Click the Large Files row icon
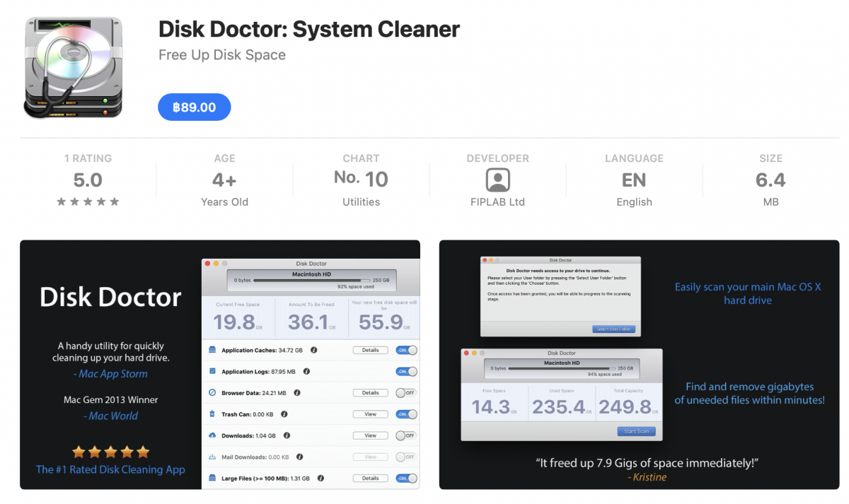849x504 pixels. tap(212, 478)
